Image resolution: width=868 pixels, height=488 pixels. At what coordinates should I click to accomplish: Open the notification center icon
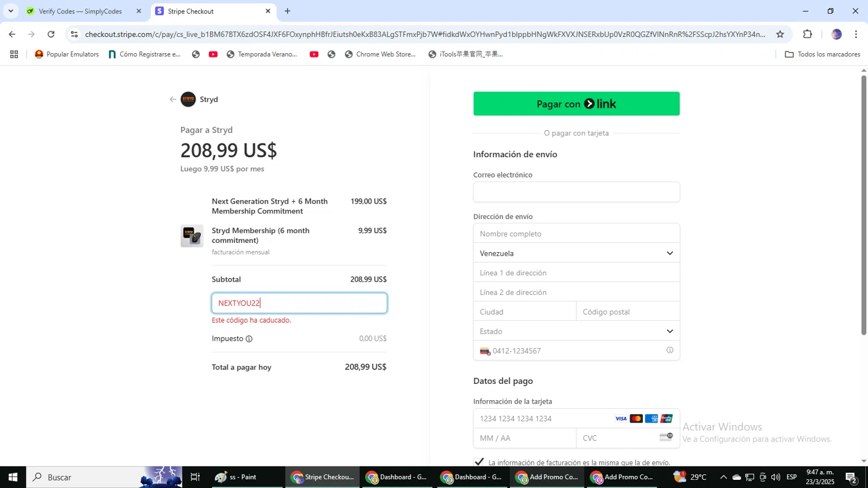[851, 477]
